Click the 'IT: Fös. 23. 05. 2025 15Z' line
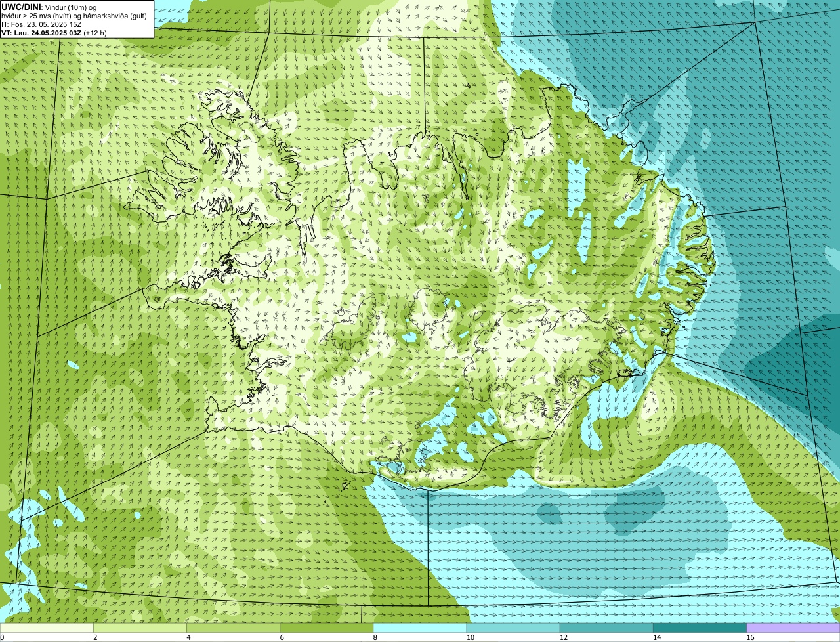Screen dimensions: 840x642 pos(41,24)
